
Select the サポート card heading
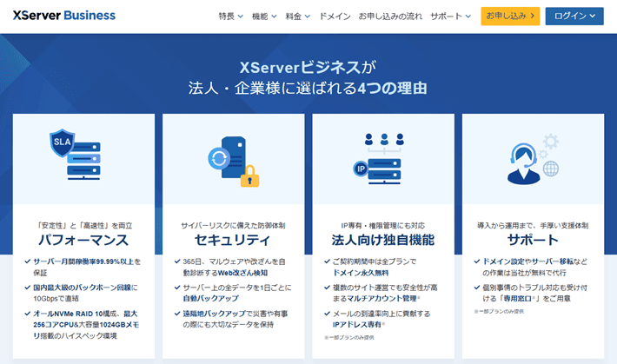coord(533,240)
